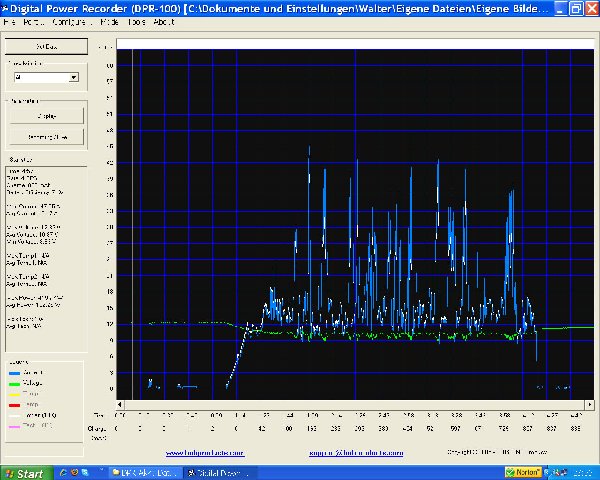Expand the combo box dropdown arrow
This screenshot has height=480, width=600.
pyautogui.click(x=74, y=77)
